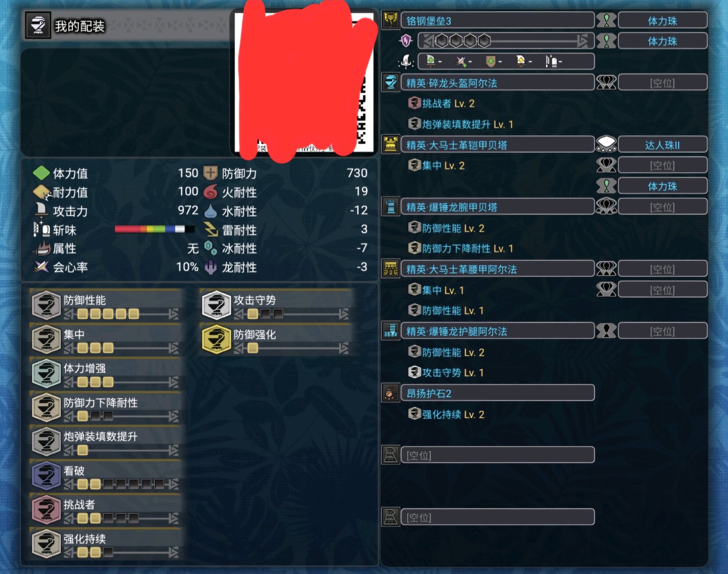Open the 达人珠II decoration slot

[x=662, y=145]
